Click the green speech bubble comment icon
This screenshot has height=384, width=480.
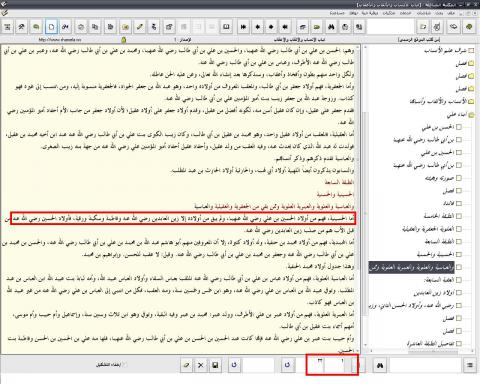[36, 27]
